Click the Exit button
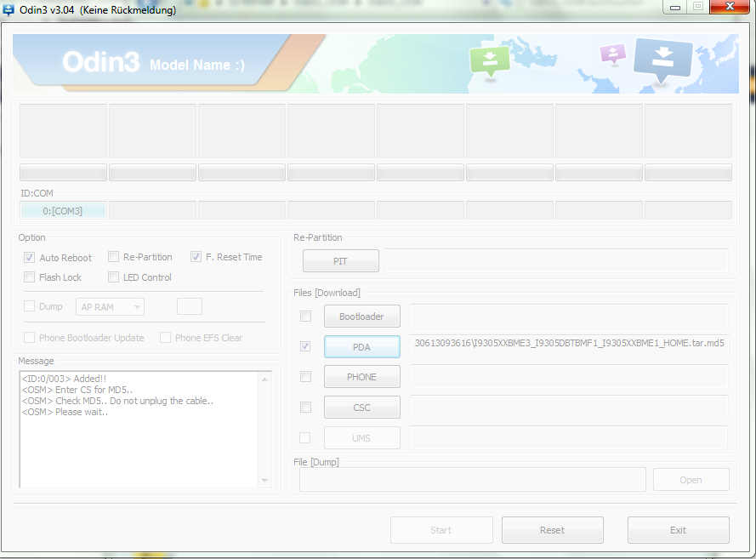Image resolution: width=756 pixels, height=559 pixels. coord(679,530)
